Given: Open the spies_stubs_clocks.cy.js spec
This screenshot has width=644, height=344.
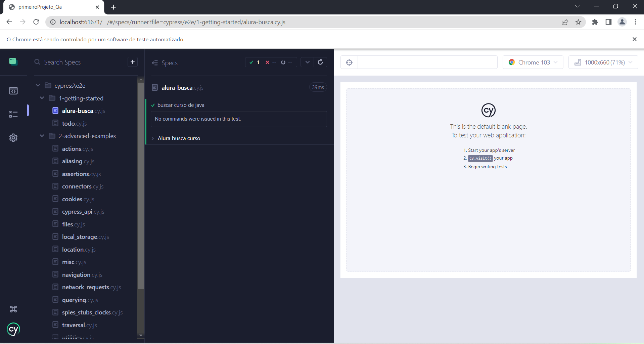Looking at the screenshot, I should (x=92, y=312).
